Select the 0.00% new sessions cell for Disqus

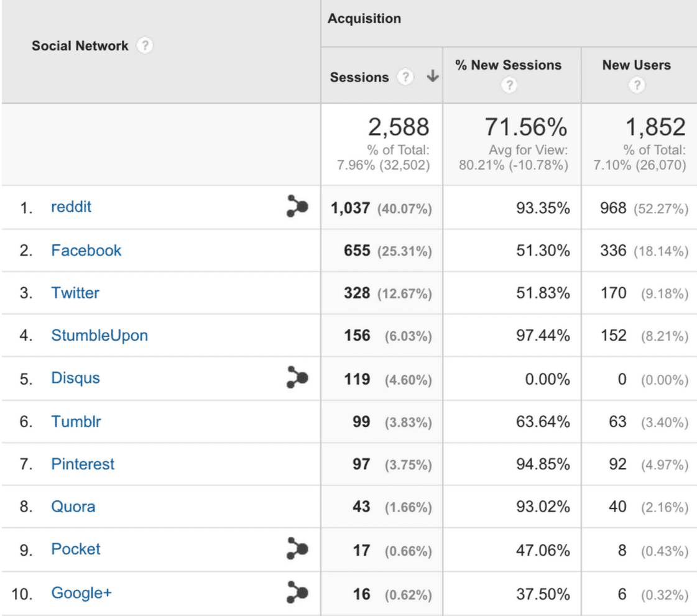point(512,379)
